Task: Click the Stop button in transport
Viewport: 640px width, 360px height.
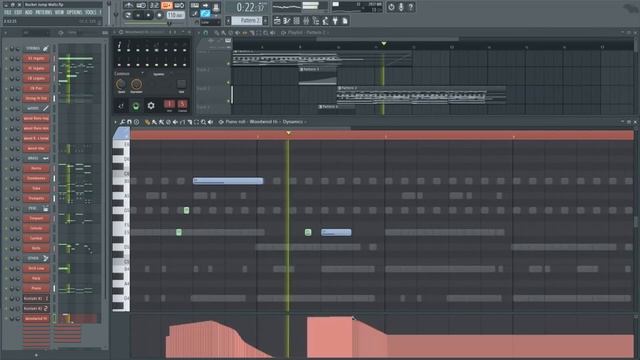Action: (149, 15)
